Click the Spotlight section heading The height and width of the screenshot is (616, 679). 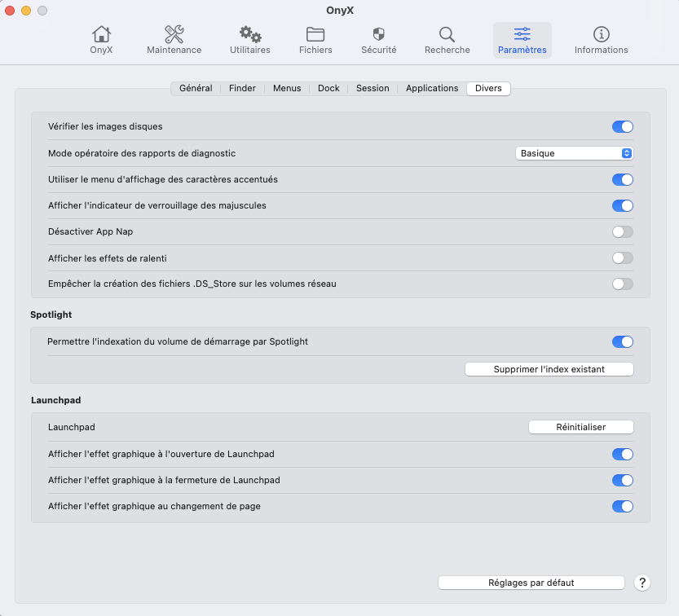coord(51,315)
